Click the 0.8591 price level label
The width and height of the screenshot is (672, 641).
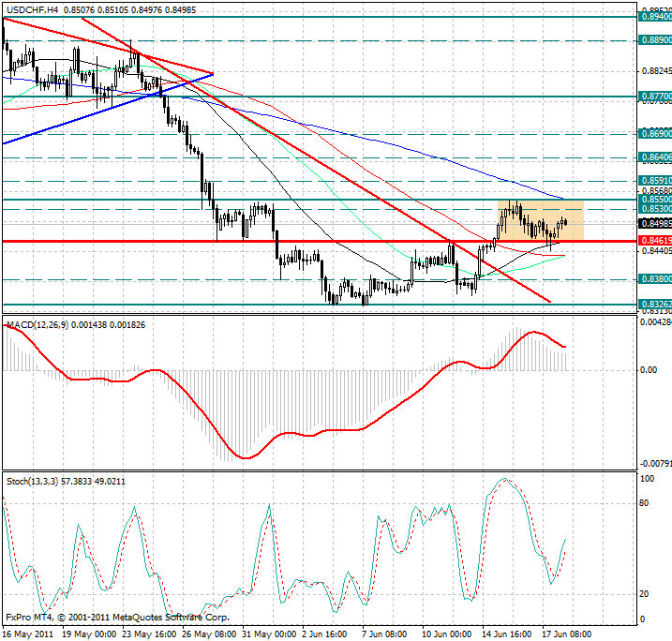[655, 181]
